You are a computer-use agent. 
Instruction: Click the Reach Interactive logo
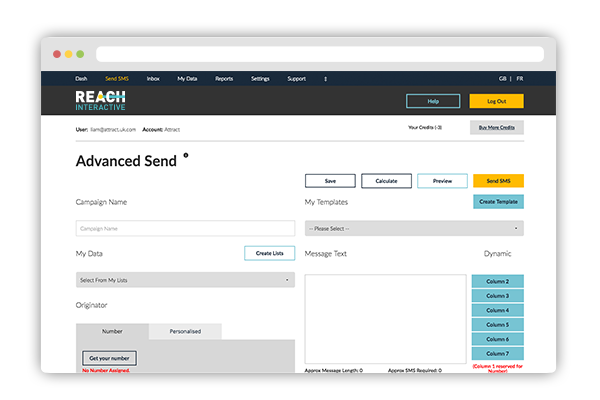100,101
